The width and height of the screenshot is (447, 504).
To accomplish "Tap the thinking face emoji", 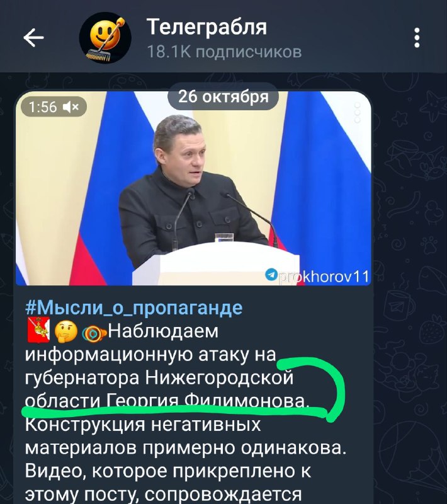I will [x=66, y=331].
